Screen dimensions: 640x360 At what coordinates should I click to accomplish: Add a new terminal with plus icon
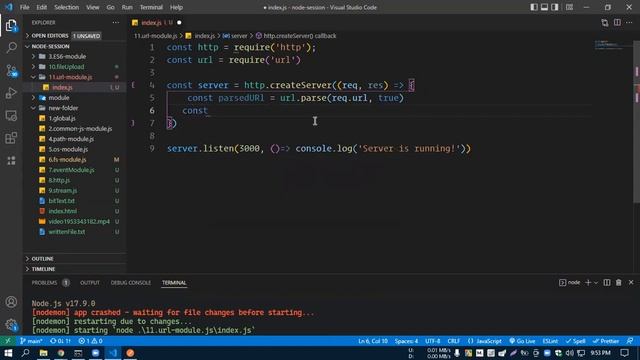588,282
